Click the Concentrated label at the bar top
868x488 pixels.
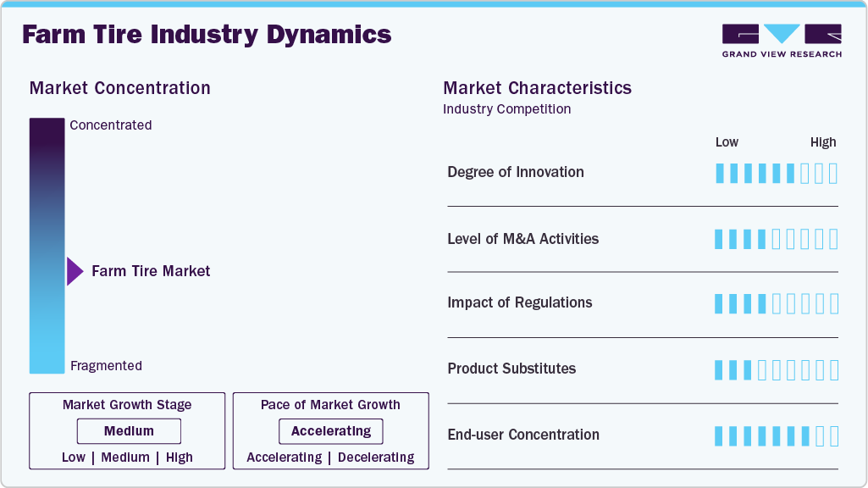tap(111, 125)
